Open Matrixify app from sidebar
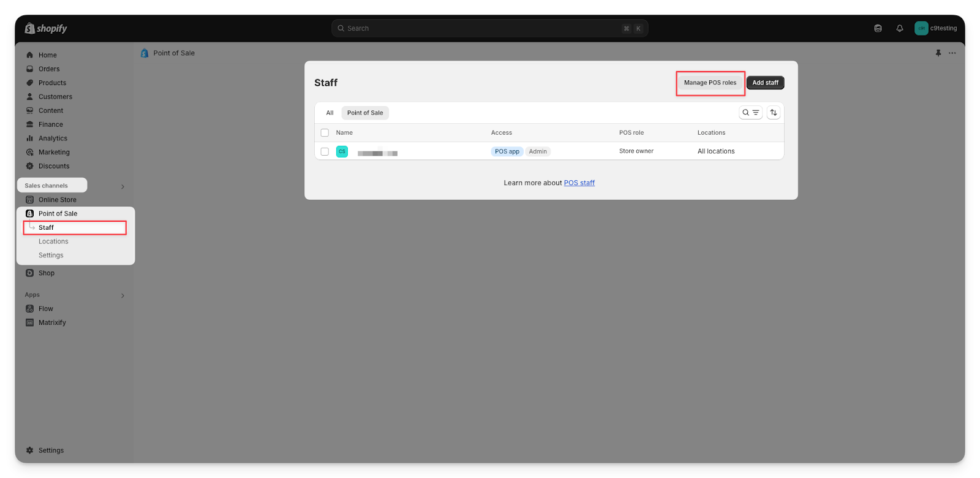The width and height of the screenshot is (980, 478). click(52, 323)
